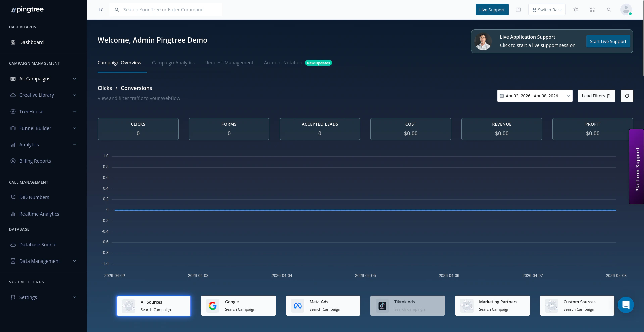This screenshot has width=644, height=332.
Task: Click the notifications bell icon
Action: coord(576,10)
